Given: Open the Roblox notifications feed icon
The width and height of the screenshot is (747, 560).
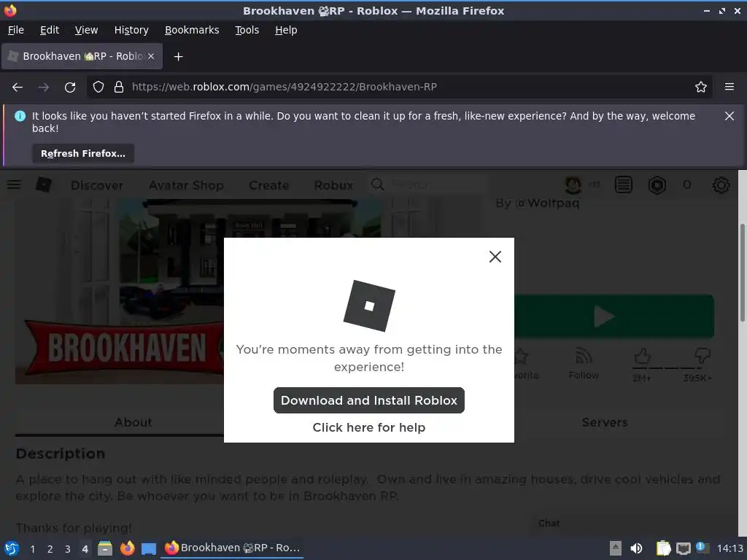Looking at the screenshot, I should pos(623,184).
